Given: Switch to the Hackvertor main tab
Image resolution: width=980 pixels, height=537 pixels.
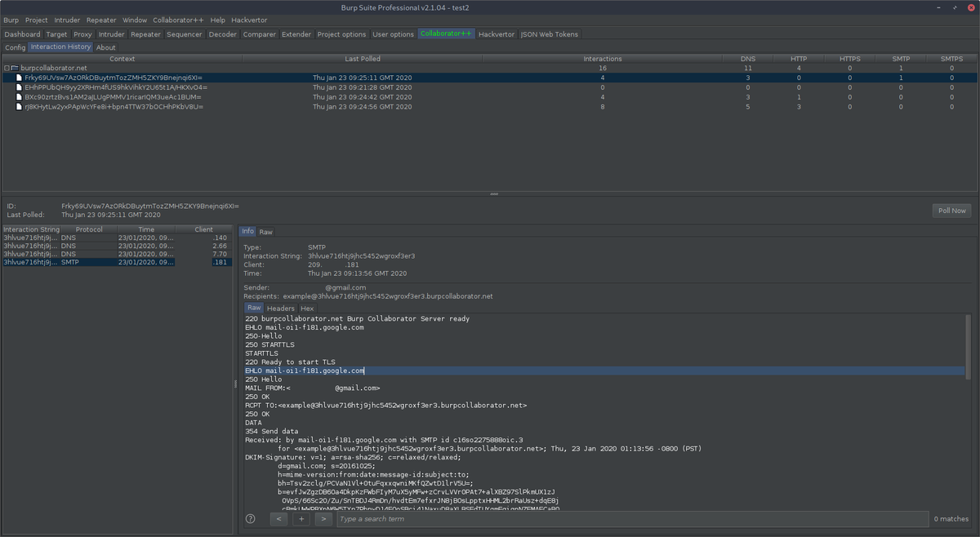Looking at the screenshot, I should pos(497,34).
